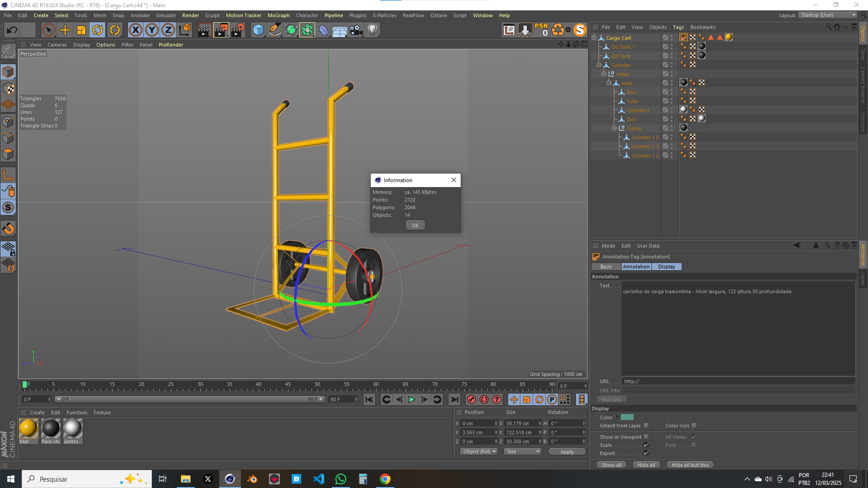Add a Camera object
This screenshot has height=488, width=868.
tap(356, 30)
